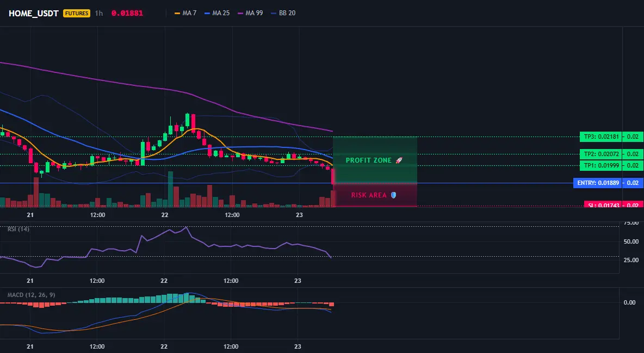Click the 22 date marker on the main chart axis

pos(165,215)
